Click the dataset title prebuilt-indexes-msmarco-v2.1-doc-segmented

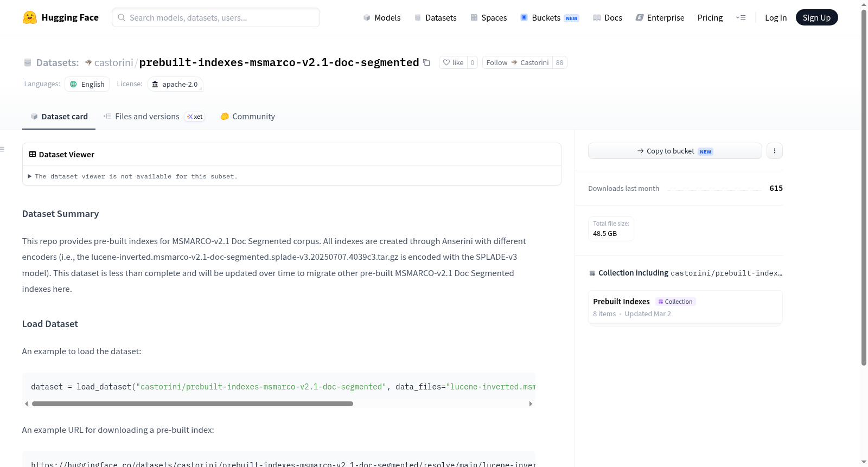(x=279, y=62)
